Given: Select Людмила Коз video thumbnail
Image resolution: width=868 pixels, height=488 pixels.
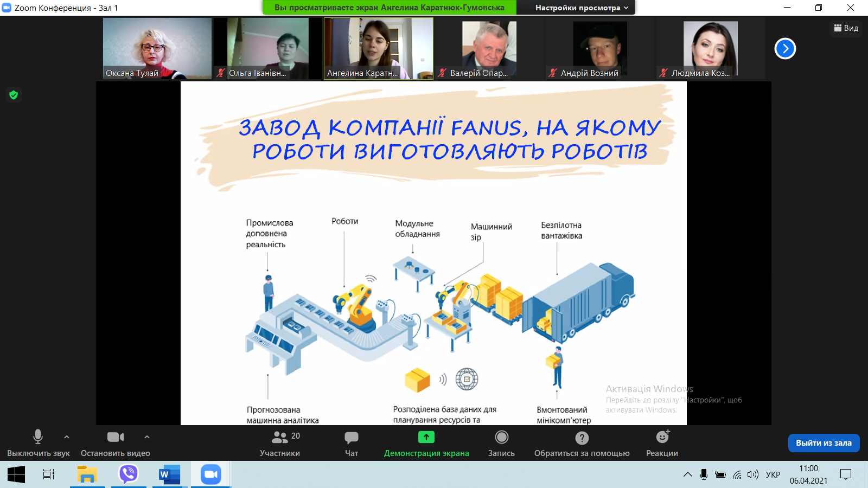Looking at the screenshot, I should click(x=711, y=49).
